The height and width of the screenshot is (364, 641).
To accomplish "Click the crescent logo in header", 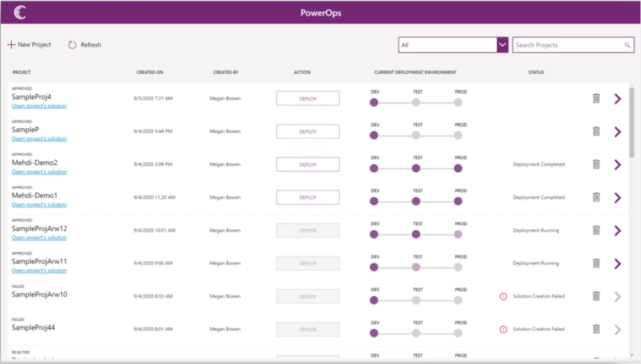I will [20, 12].
